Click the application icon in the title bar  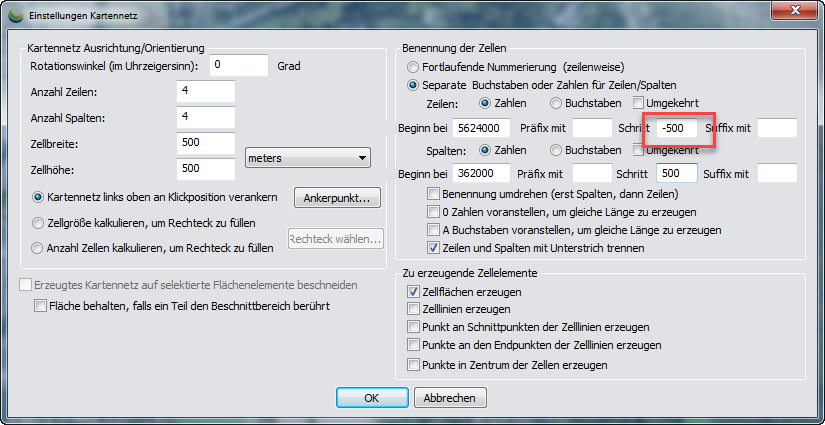pyautogui.click(x=17, y=16)
